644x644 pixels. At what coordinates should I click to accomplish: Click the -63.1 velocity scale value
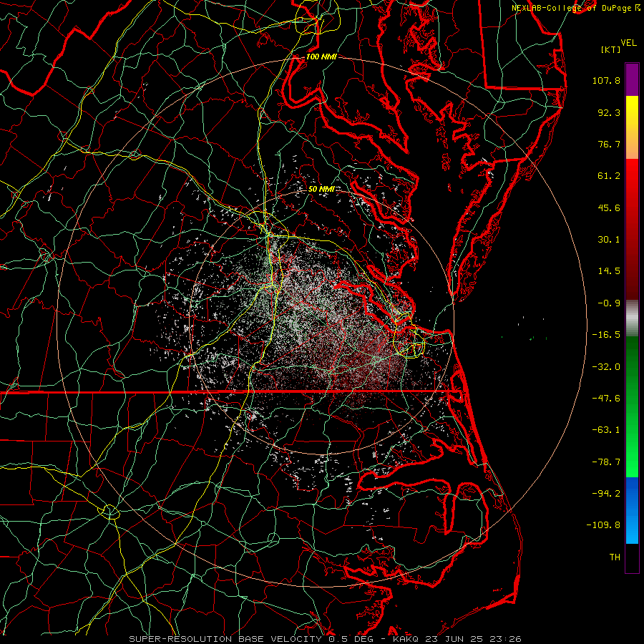pos(606,430)
